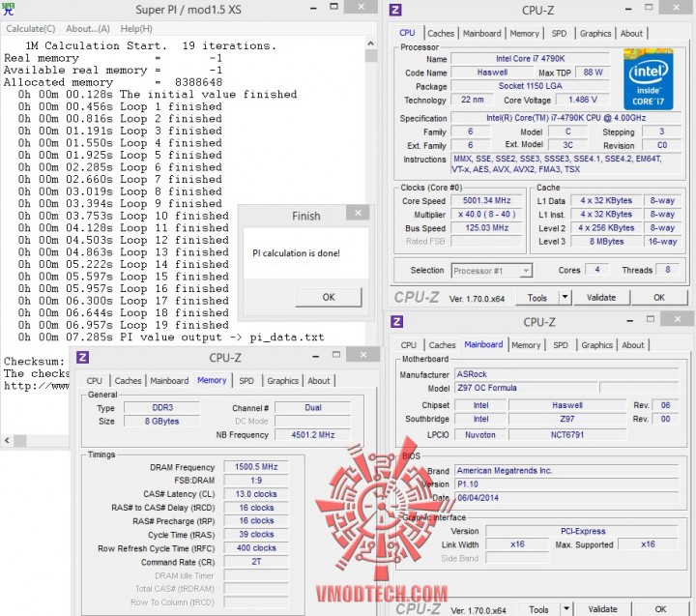Switch to Mainboard tab in CPU window
The height and width of the screenshot is (616, 696).
pos(481,33)
